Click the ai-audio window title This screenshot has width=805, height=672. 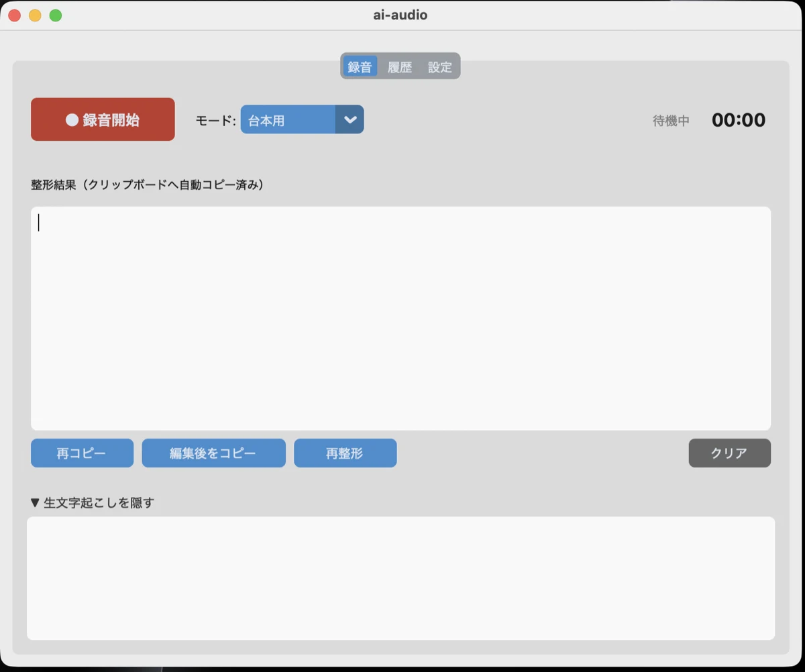(x=400, y=15)
